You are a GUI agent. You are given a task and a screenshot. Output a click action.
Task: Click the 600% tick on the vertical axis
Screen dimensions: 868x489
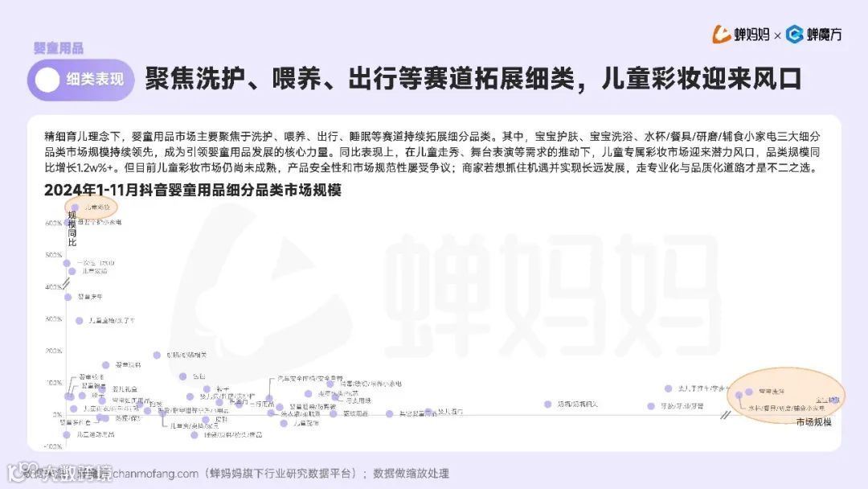[53, 223]
